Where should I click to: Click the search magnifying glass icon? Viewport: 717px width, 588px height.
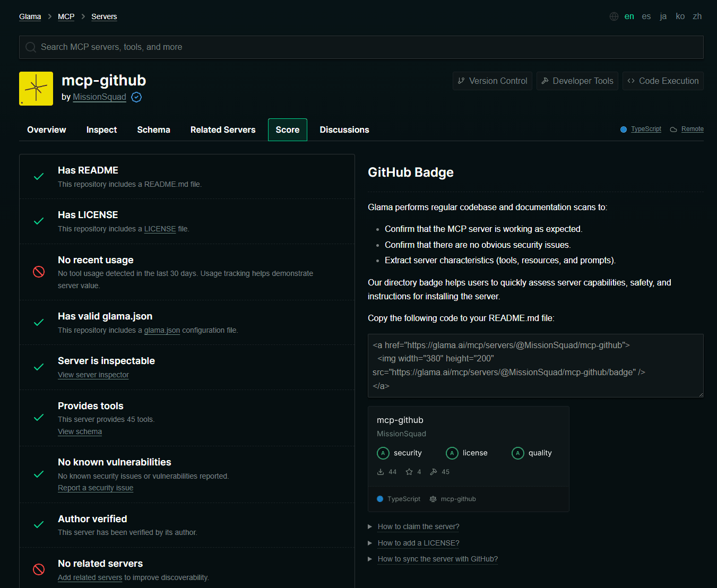click(x=30, y=47)
